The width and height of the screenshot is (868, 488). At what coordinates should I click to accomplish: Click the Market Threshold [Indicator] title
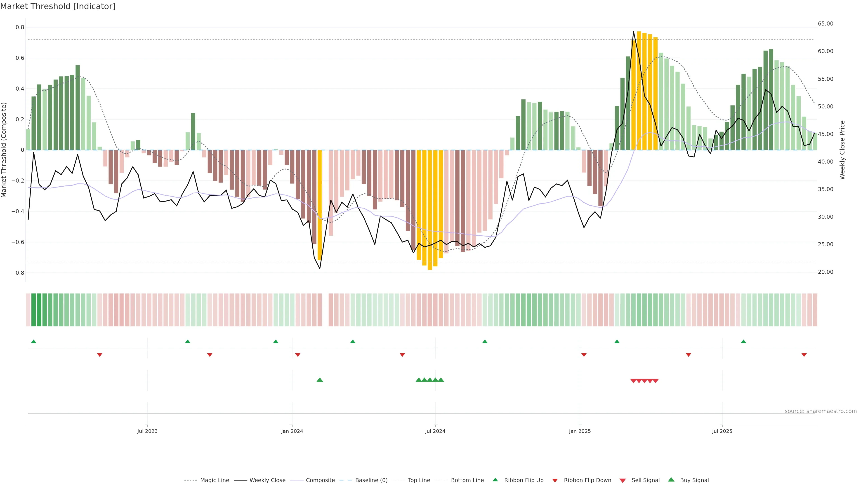(x=58, y=6)
